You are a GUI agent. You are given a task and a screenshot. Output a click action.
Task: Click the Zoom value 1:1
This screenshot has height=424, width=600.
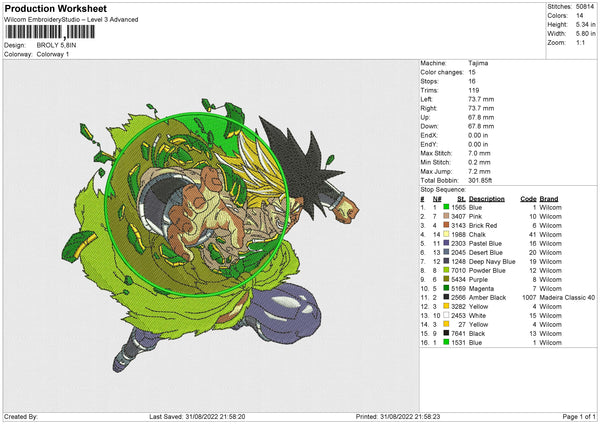pyautogui.click(x=580, y=42)
